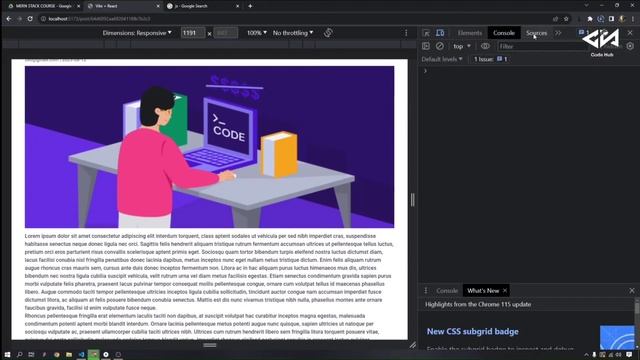Focus the console Filter field

click(x=542, y=47)
